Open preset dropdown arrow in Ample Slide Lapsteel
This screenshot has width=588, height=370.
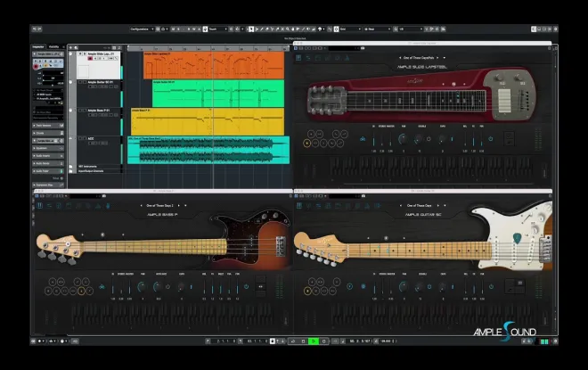[445, 58]
